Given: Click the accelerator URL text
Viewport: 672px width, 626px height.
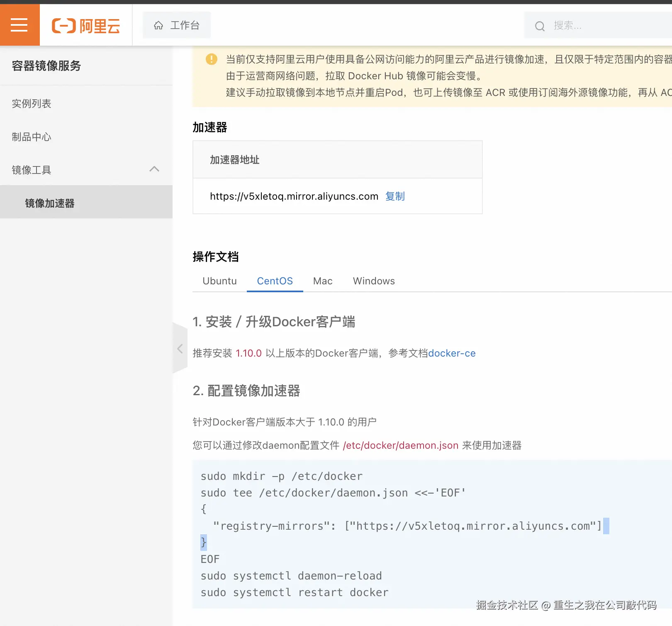Looking at the screenshot, I should [x=294, y=196].
